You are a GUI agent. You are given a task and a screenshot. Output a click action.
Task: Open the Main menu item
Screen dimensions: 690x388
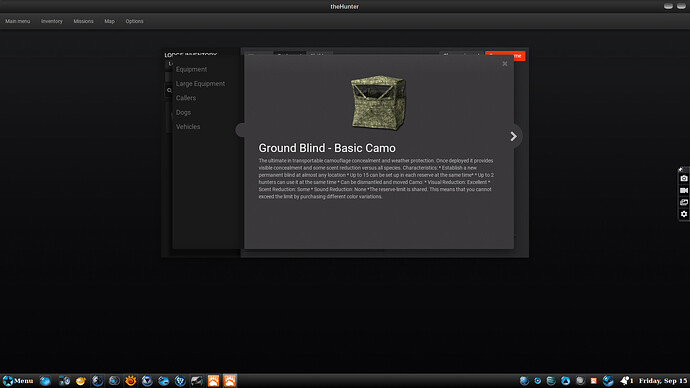coord(18,21)
